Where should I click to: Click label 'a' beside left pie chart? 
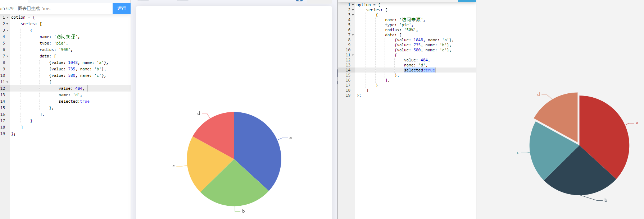coord(291,138)
